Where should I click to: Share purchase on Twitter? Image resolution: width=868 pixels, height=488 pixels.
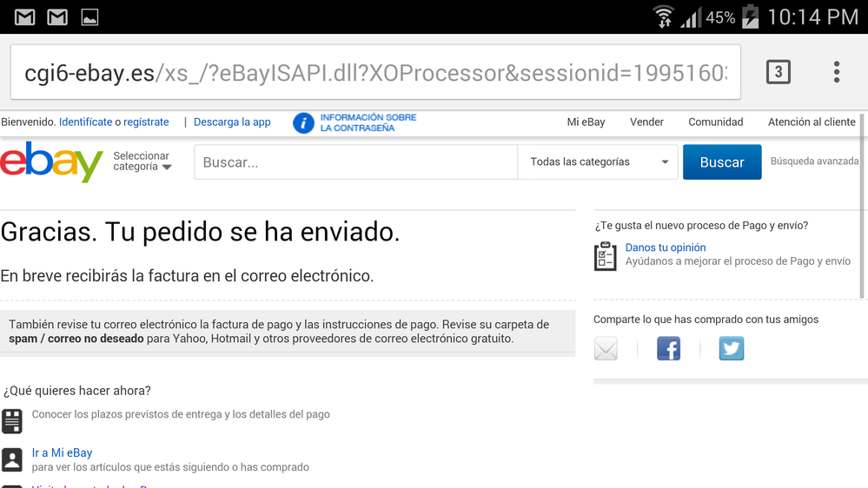coord(732,348)
